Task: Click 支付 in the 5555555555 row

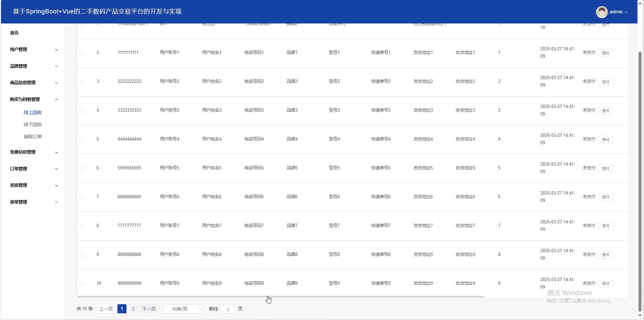Action: point(605,168)
